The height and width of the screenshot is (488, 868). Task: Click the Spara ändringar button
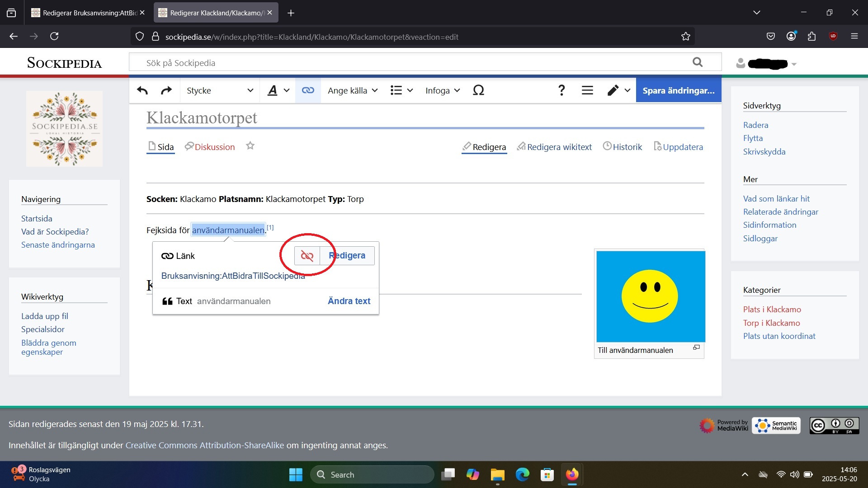pyautogui.click(x=678, y=90)
